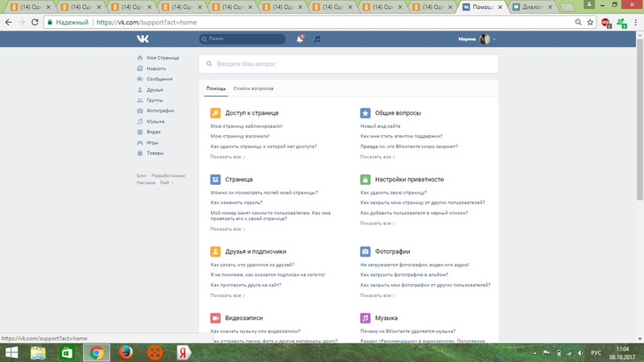Open Друзья in the sidebar
The height and width of the screenshot is (362, 644).
[x=155, y=89]
